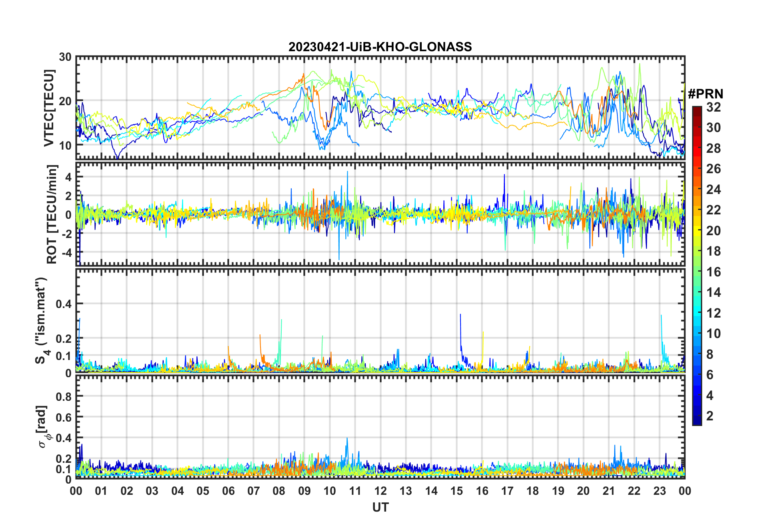Select colorbar tick label 28
The width and height of the screenshot is (761, 532).
(x=713, y=148)
